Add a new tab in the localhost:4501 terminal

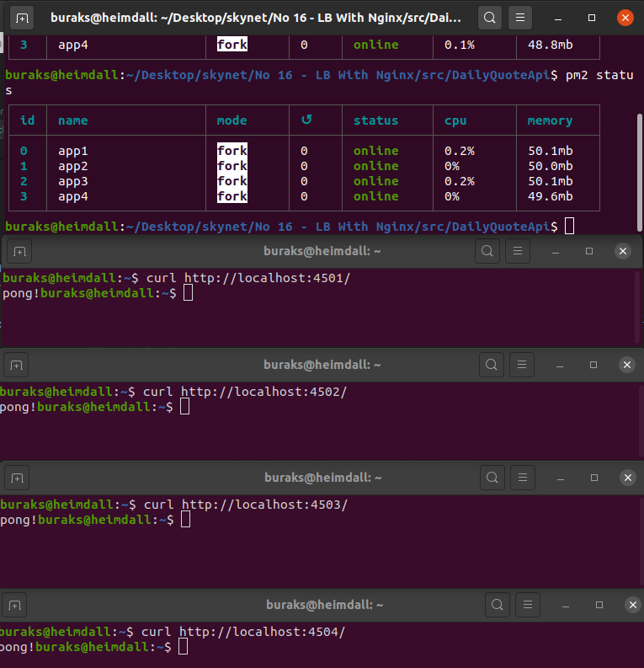20,251
